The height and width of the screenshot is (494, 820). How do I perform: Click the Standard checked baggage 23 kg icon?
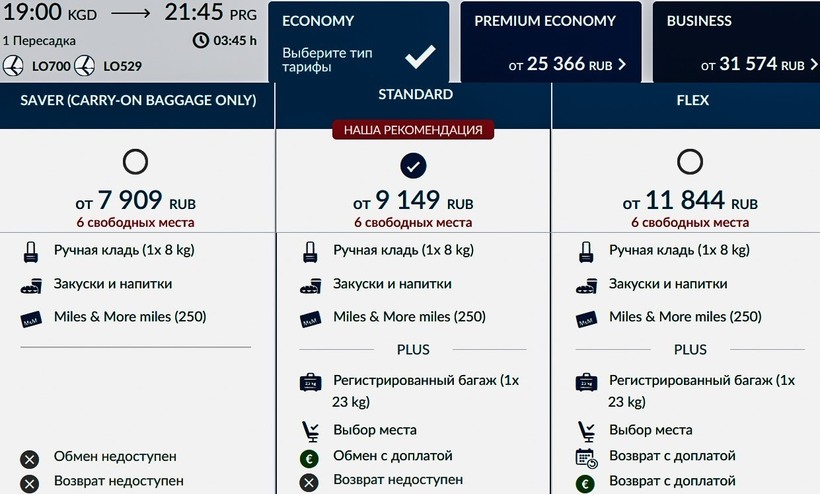309,382
